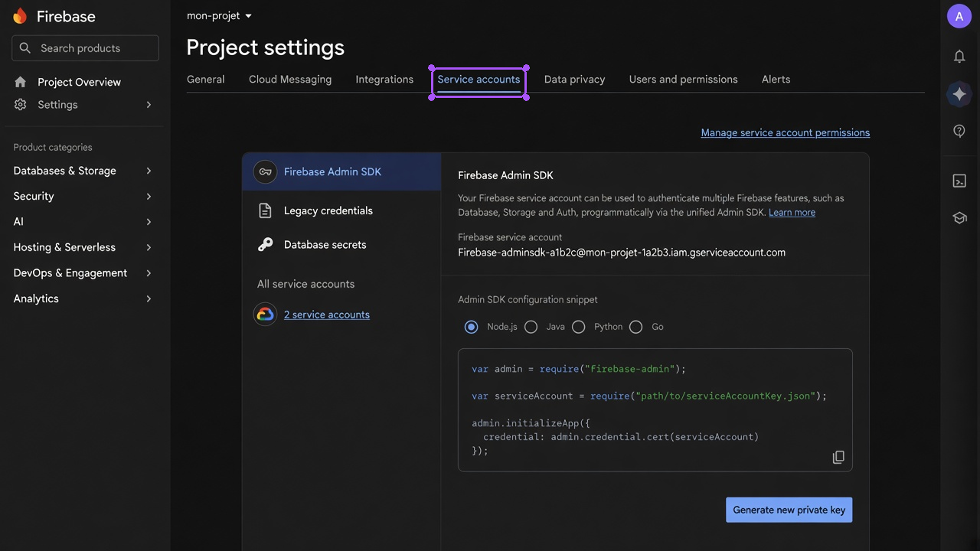The height and width of the screenshot is (551, 980).
Task: Select the Go radio button
Action: [x=635, y=327]
